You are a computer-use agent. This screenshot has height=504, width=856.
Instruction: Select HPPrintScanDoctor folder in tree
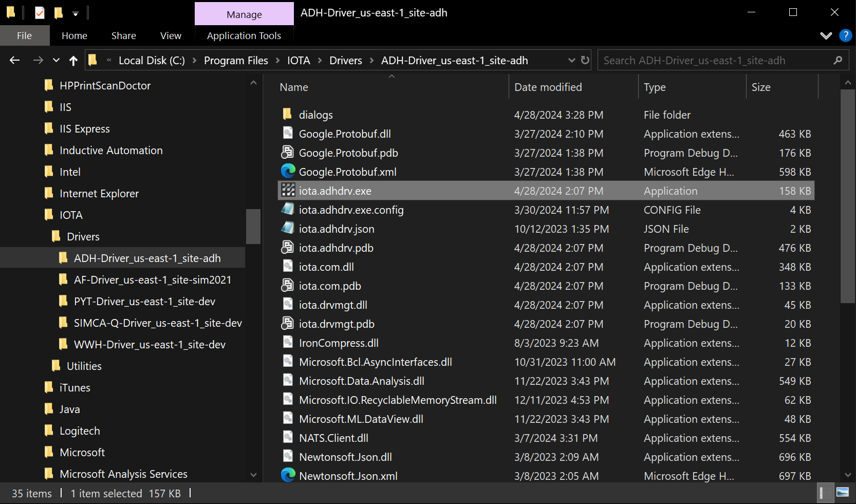click(105, 85)
